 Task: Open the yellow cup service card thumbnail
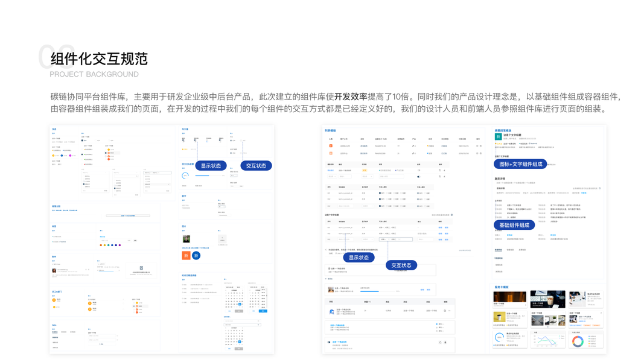(x=499, y=317)
